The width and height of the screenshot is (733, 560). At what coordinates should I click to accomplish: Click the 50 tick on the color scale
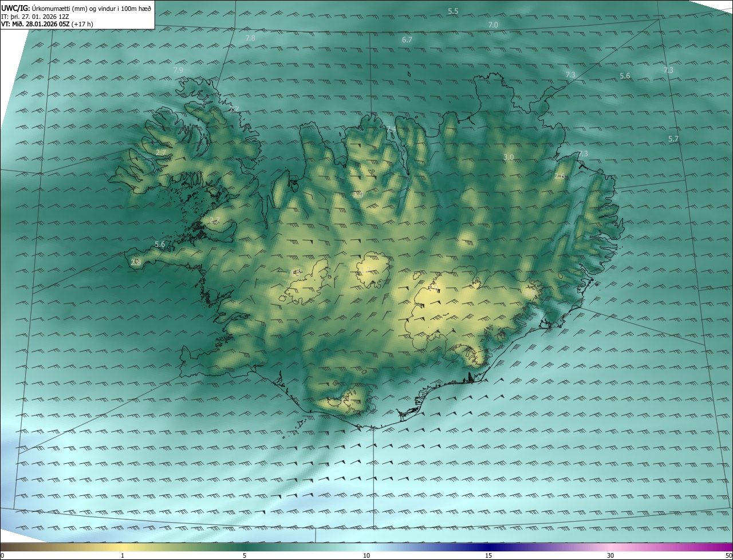[728, 556]
